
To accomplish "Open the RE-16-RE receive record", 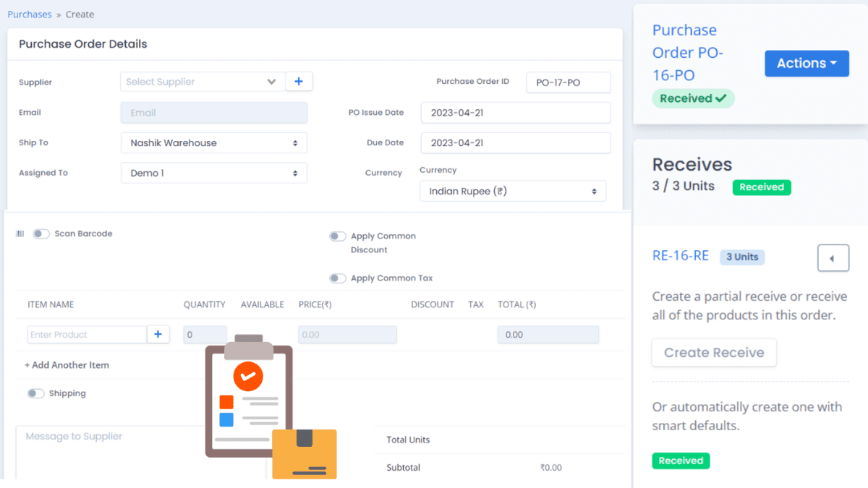I will tap(680, 257).
